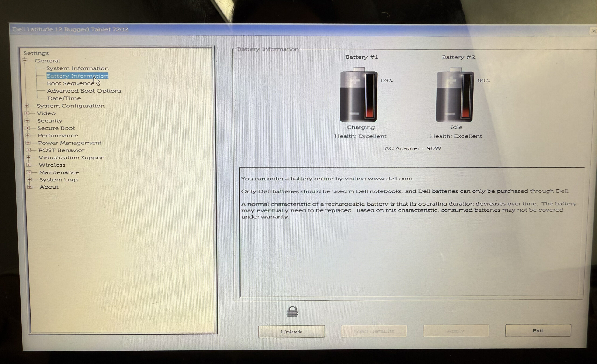The image size is (597, 364).
Task: Select the Power Management label
Action: tap(70, 143)
